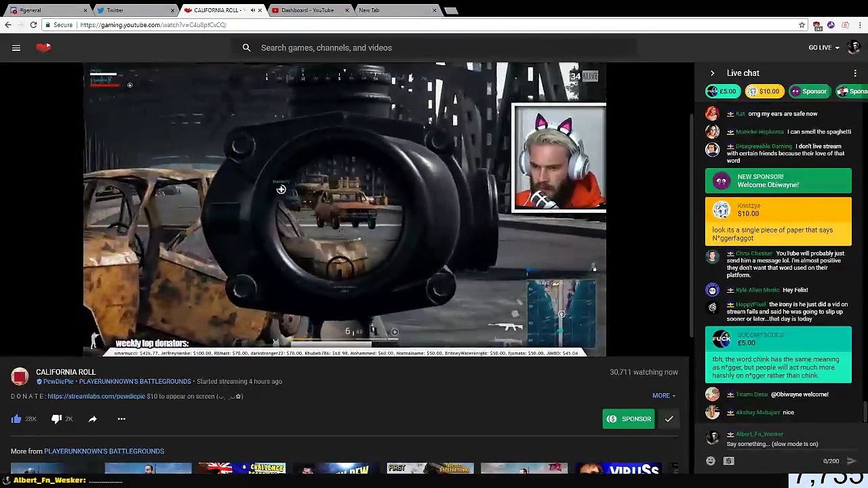Image resolution: width=868 pixels, height=488 pixels.
Task: Open a new browser tab
Action: [x=451, y=10]
